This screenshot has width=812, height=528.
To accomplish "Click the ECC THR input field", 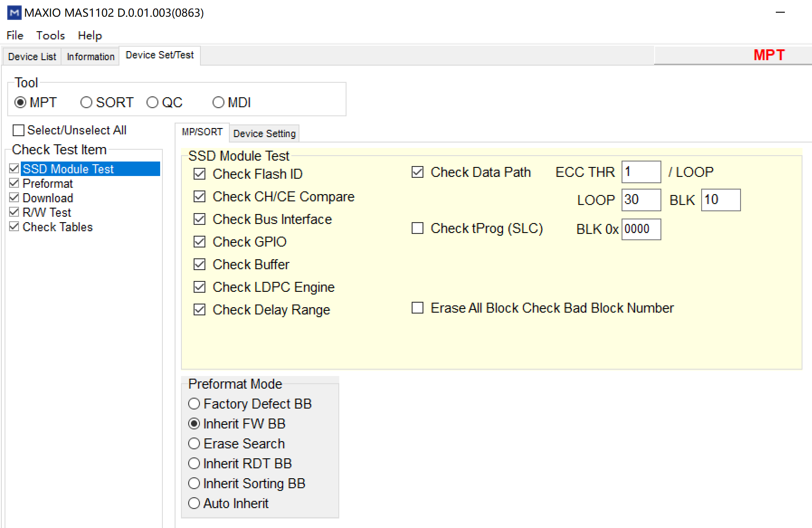I will (x=641, y=172).
